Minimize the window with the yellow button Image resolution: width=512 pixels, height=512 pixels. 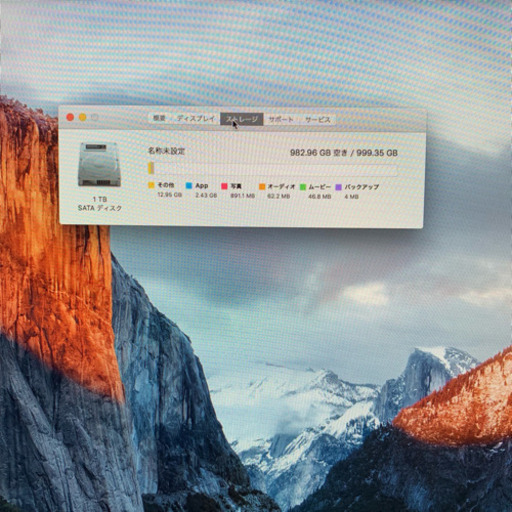[x=82, y=117]
